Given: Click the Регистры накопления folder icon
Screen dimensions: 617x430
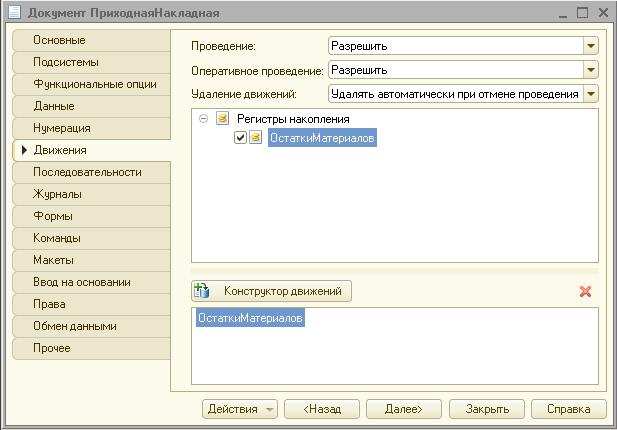Looking at the screenshot, I should pos(222,118).
